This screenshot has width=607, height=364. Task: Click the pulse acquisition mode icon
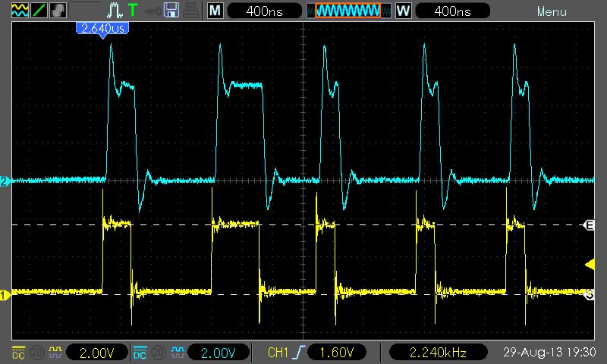[x=115, y=11]
